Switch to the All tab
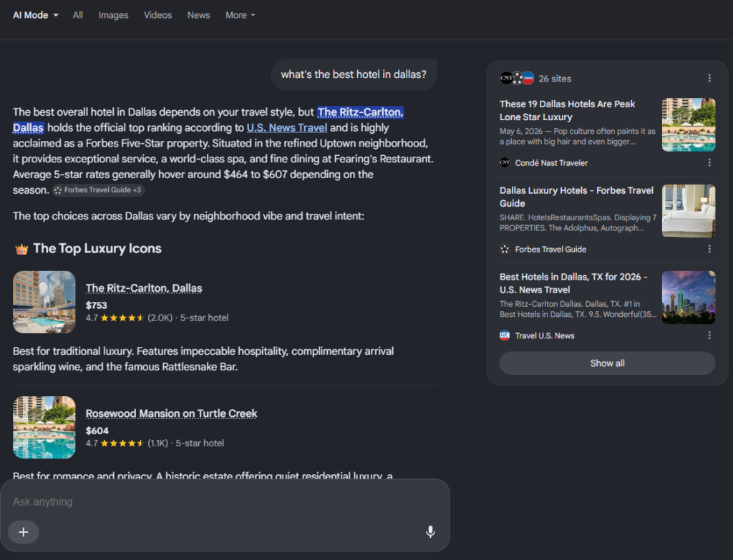This screenshot has height=560, width=733. click(x=77, y=15)
